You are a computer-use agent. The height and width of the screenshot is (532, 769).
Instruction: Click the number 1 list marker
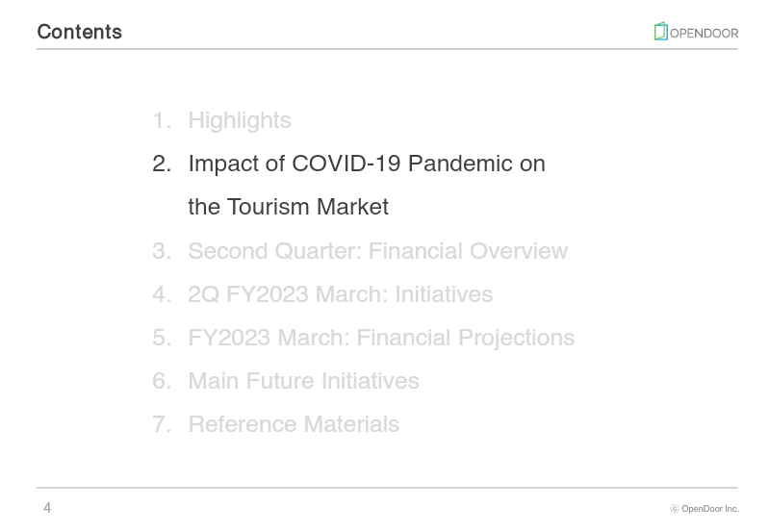pos(162,120)
